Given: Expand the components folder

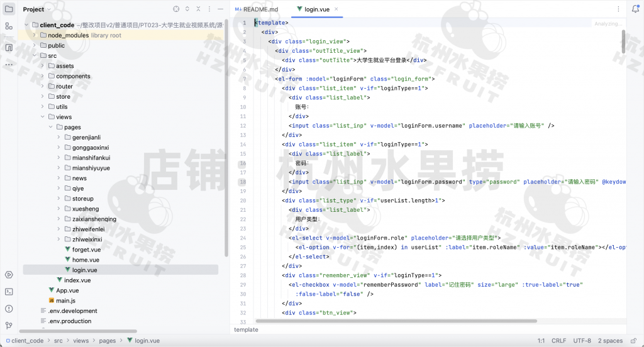Looking at the screenshot, I should (43, 76).
